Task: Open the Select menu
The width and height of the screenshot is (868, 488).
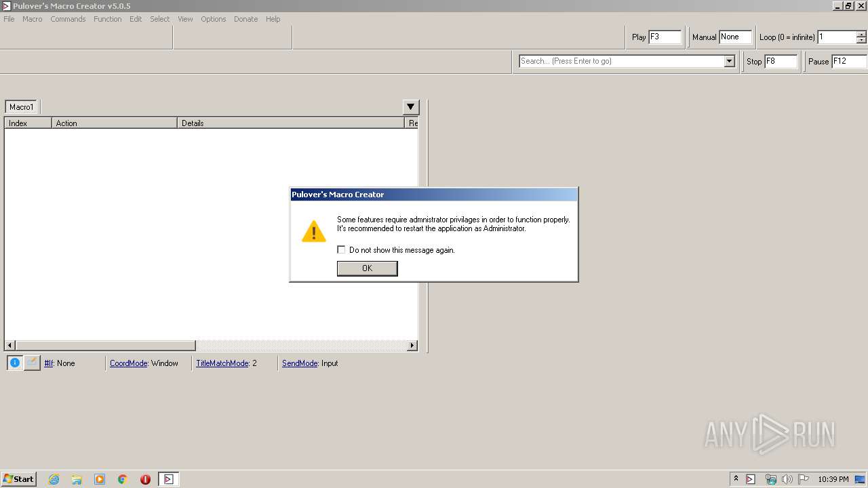Action: tap(160, 19)
